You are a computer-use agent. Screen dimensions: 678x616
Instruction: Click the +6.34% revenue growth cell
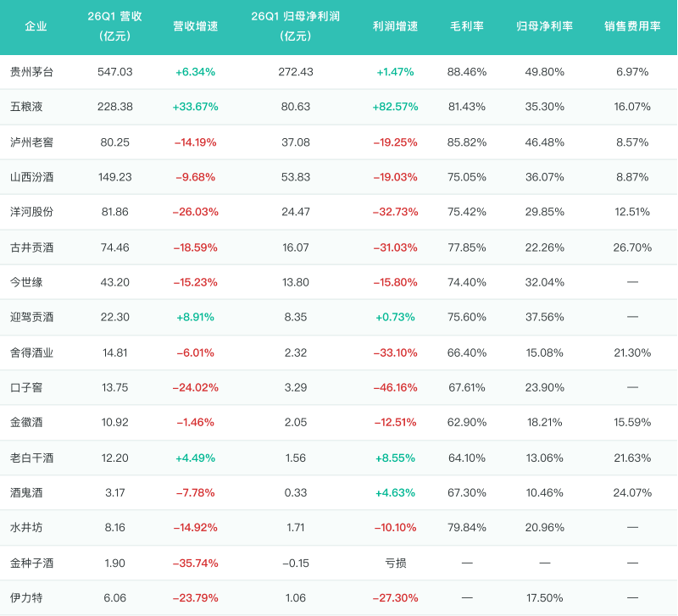tap(196, 72)
